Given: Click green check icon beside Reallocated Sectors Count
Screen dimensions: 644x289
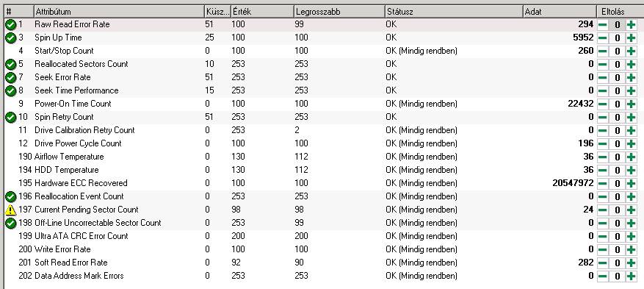Looking at the screenshot, I should coord(10,65).
